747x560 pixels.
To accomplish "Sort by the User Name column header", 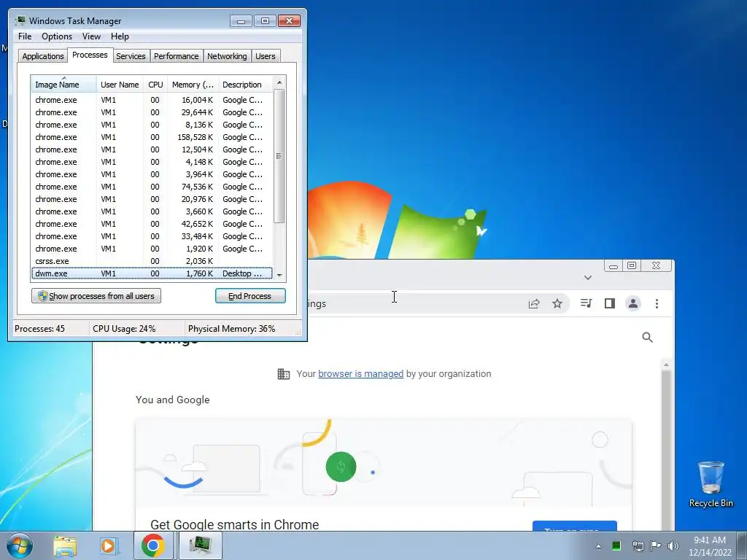I will (120, 85).
